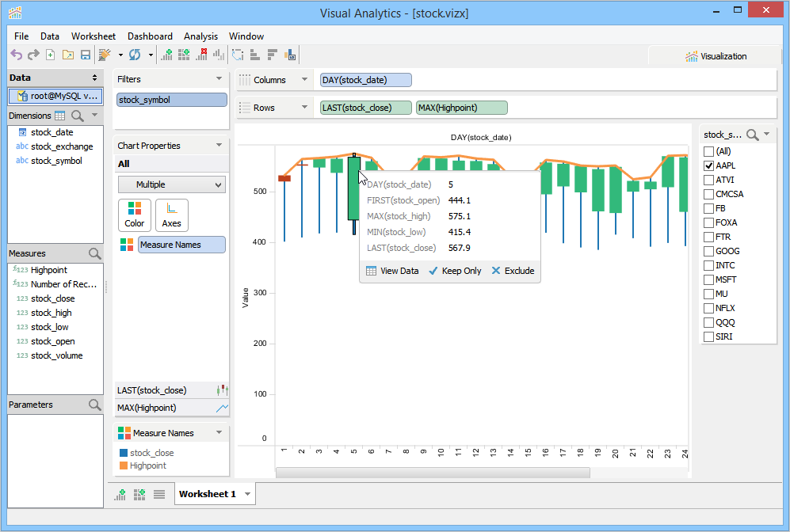Select the Color shelf in Chart Properties
This screenshot has height=532, width=790.
[x=135, y=215]
